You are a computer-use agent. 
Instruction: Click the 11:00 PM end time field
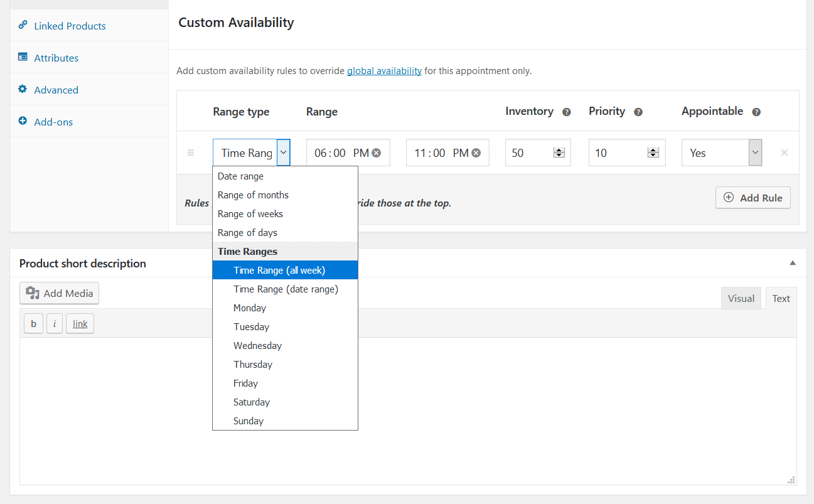[447, 153]
